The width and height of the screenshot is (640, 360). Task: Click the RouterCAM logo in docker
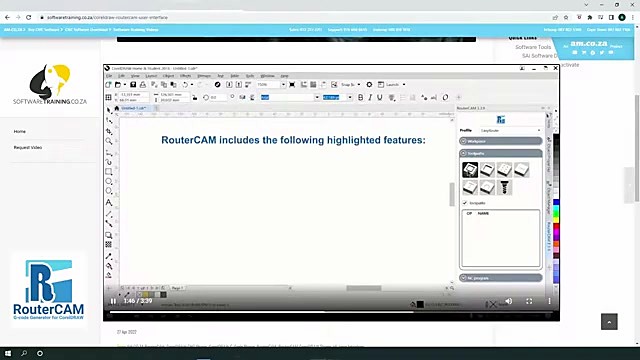tap(501, 120)
